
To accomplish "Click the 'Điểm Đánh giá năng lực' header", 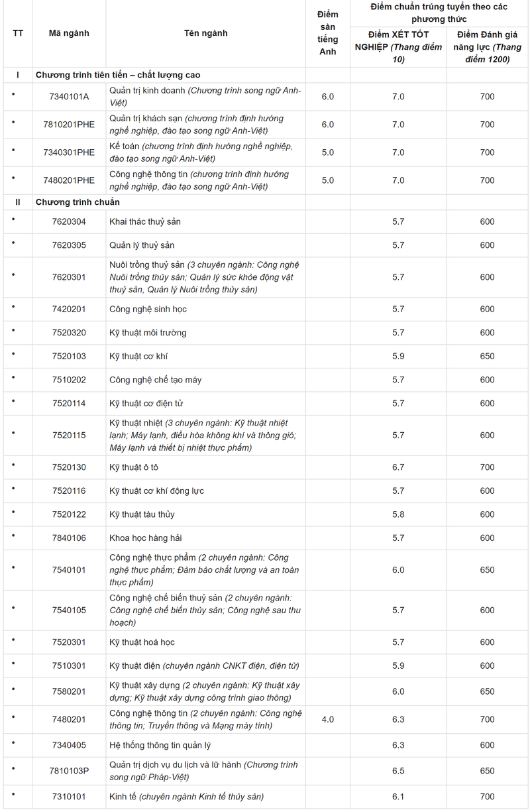I will point(487,47).
